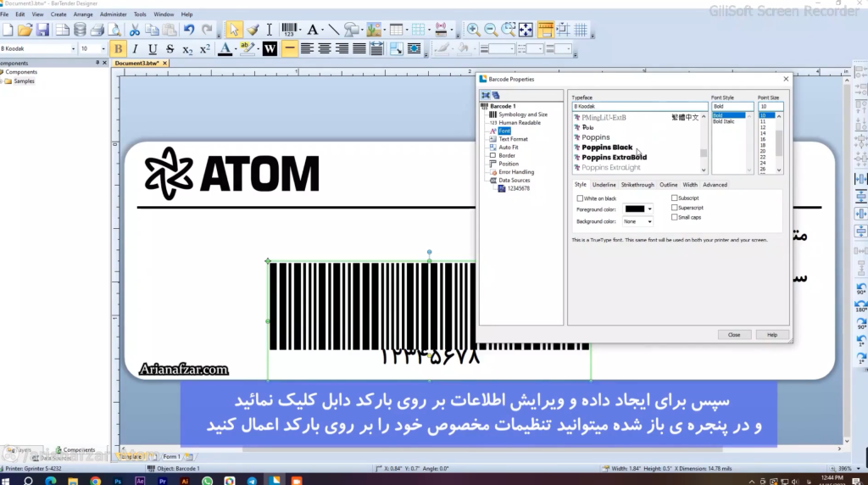
Task: Open the font name B Koodak dropdown
Action: (x=73, y=48)
